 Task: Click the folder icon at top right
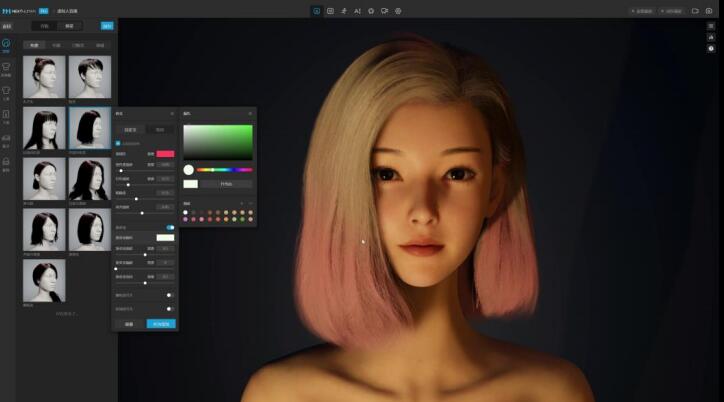click(695, 11)
